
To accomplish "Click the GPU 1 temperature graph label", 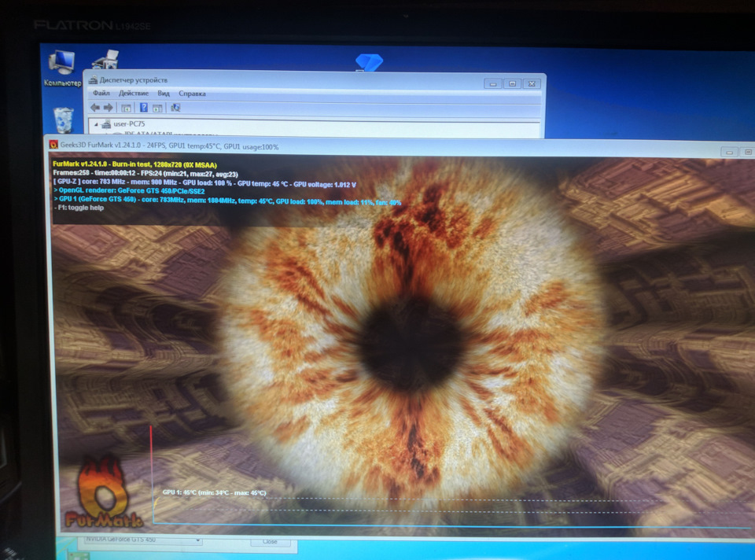I will (x=214, y=492).
